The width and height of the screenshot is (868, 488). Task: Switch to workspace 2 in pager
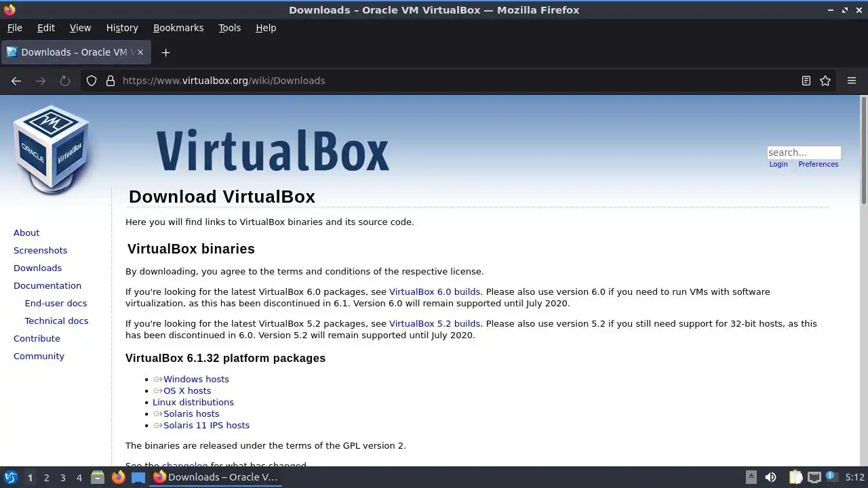[46, 477]
